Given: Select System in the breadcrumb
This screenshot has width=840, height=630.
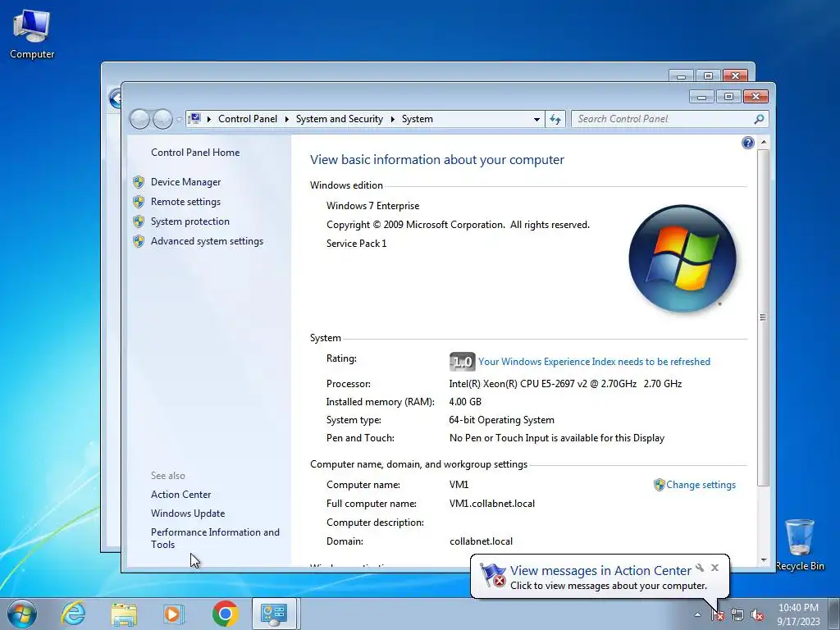Looking at the screenshot, I should pos(417,119).
